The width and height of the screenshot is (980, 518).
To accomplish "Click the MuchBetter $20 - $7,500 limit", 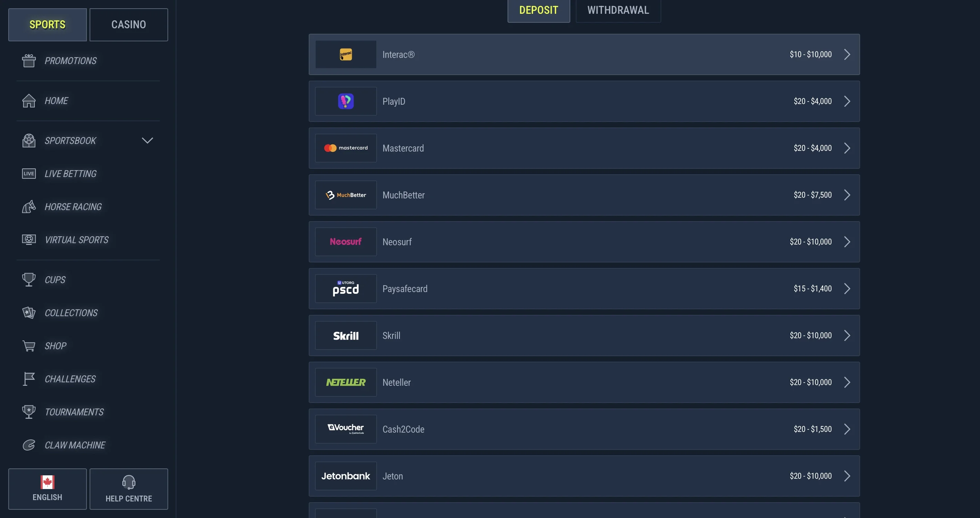I will pyautogui.click(x=813, y=195).
